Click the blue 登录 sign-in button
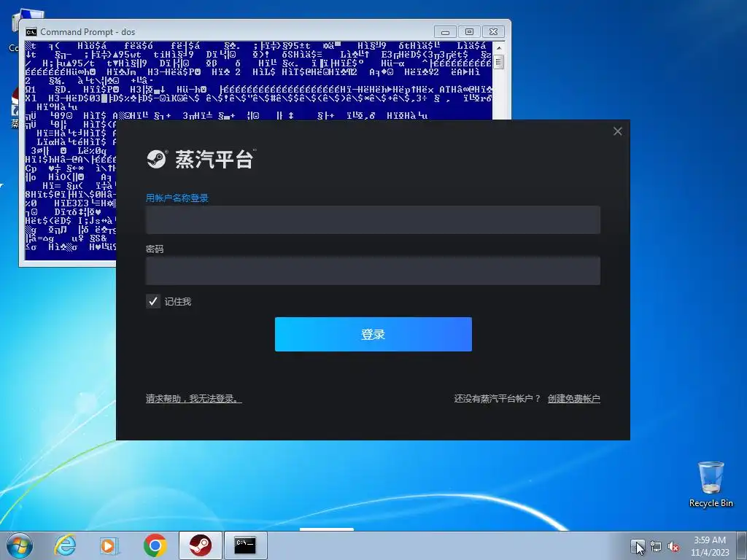 click(373, 334)
